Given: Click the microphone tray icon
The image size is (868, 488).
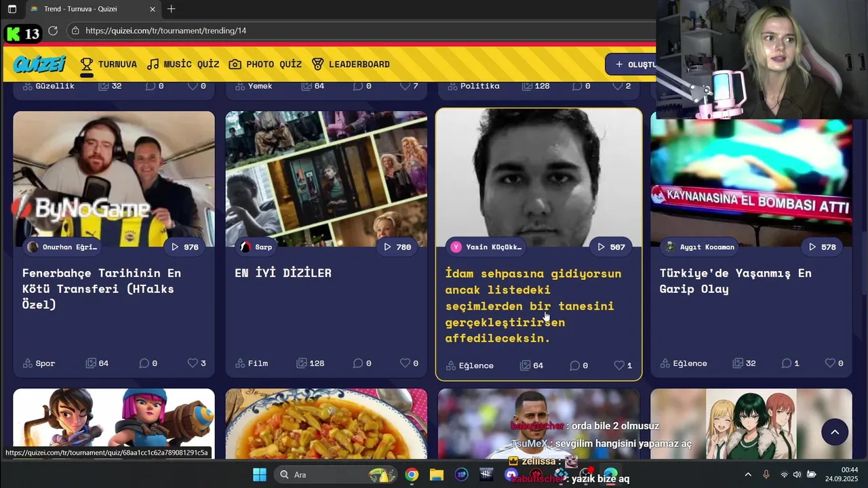Looking at the screenshot, I should tap(766, 474).
